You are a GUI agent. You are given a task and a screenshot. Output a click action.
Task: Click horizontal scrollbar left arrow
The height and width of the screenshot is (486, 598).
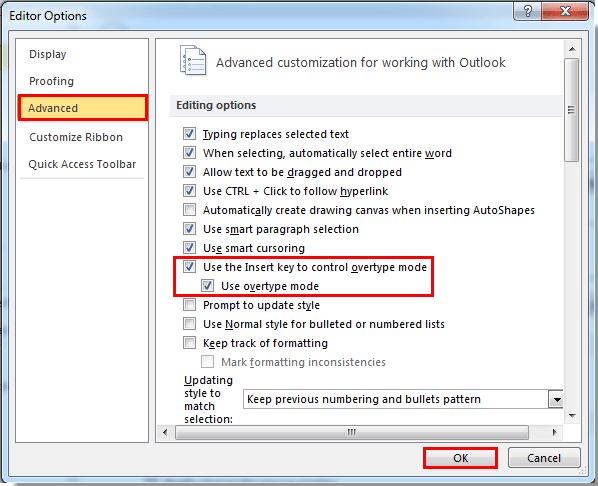coord(165,432)
